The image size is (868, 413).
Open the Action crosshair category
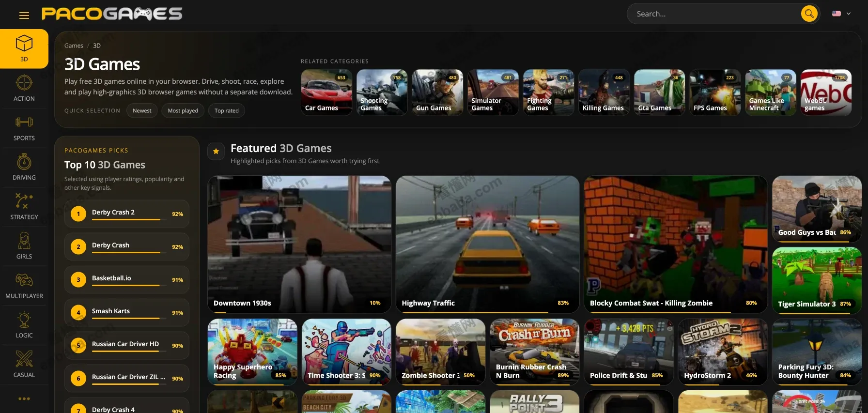[x=24, y=88]
